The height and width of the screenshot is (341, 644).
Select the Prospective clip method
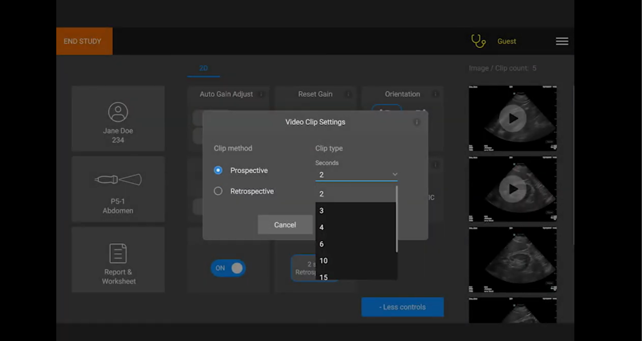click(x=218, y=170)
